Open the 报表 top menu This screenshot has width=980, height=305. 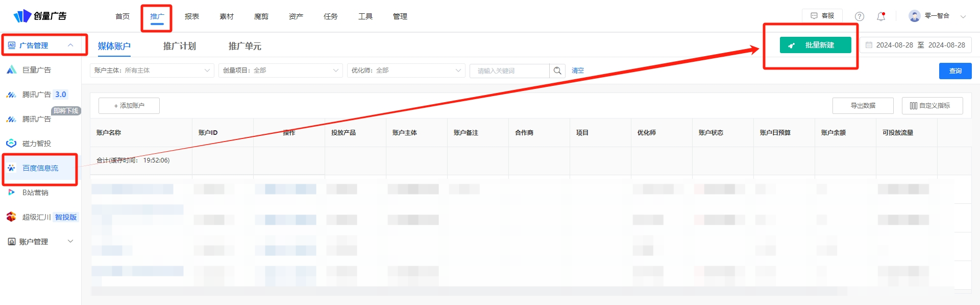click(192, 16)
